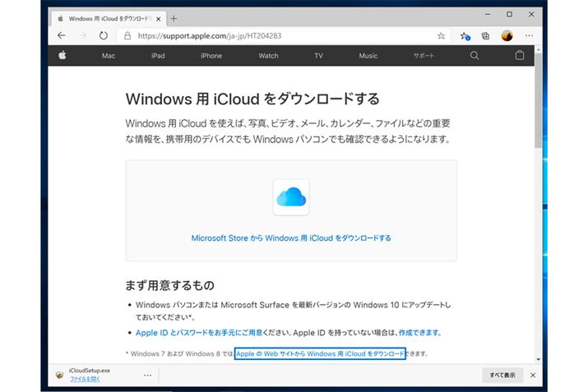
Task: Open the shopping bag icon
Action: [x=519, y=56]
